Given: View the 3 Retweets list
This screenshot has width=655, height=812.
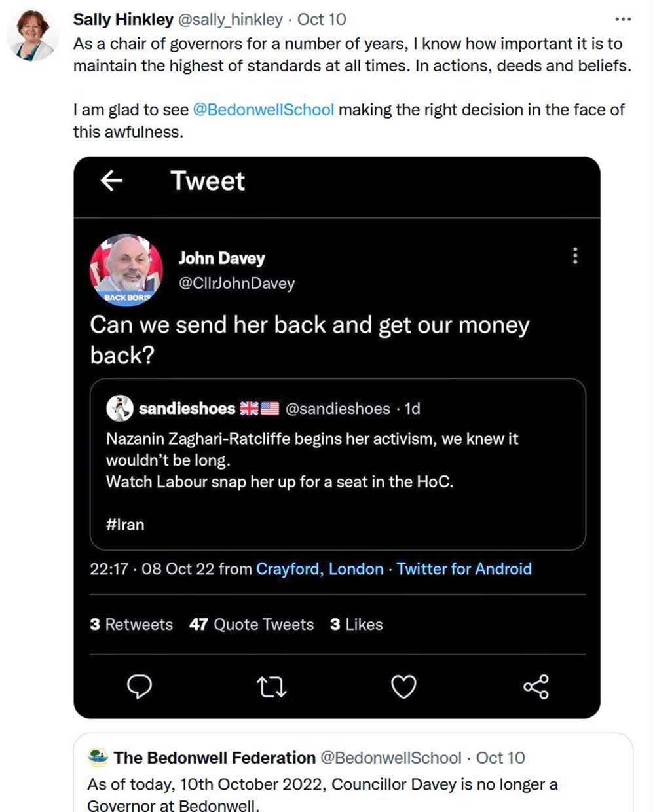Looking at the screenshot, I should coord(131,624).
